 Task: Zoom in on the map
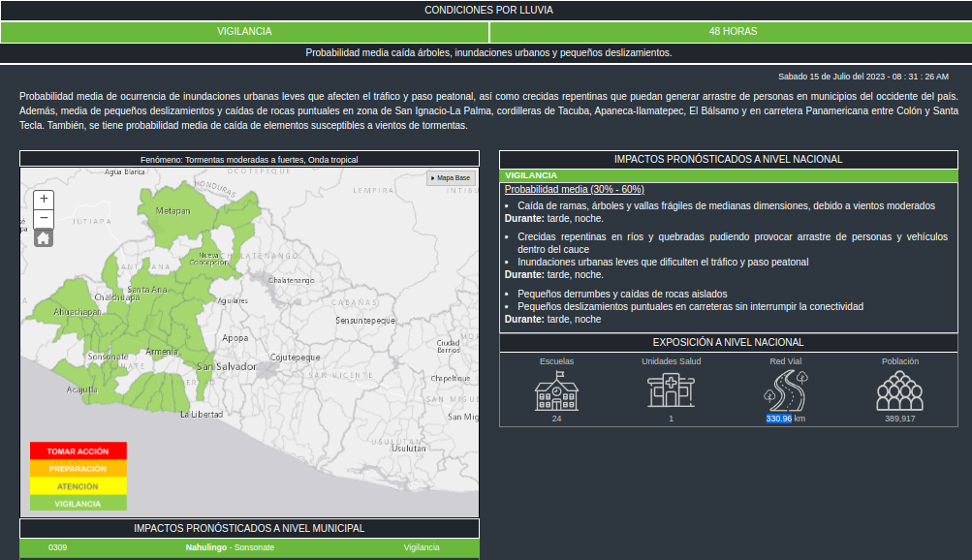[x=44, y=200]
